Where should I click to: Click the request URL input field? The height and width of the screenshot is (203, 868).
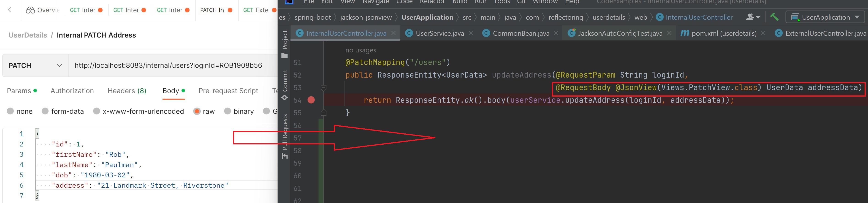coord(173,65)
